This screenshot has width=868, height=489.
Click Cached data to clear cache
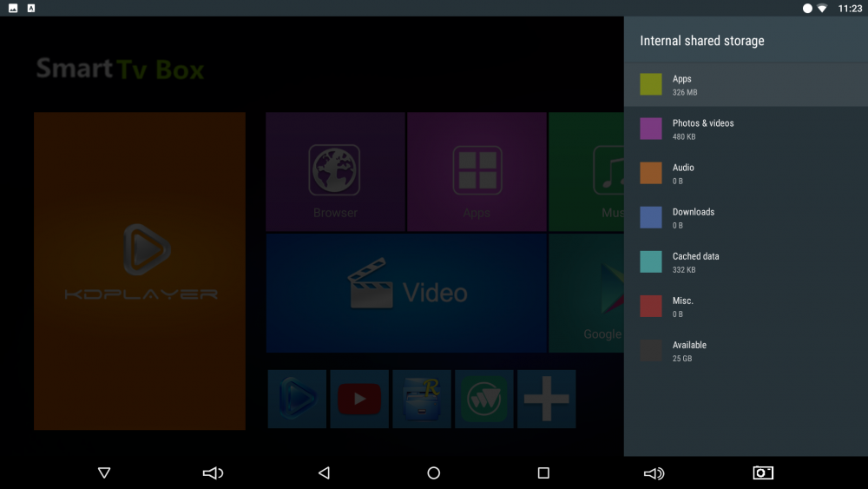[x=745, y=262]
